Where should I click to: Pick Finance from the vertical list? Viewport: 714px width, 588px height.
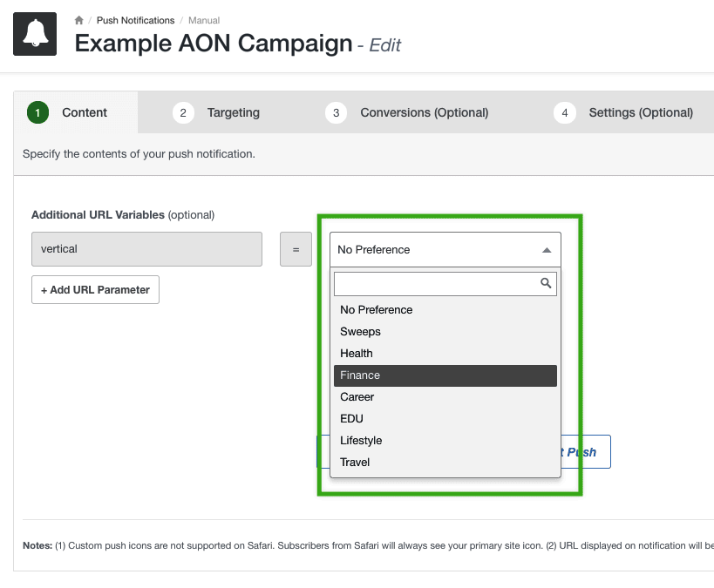tap(360, 375)
